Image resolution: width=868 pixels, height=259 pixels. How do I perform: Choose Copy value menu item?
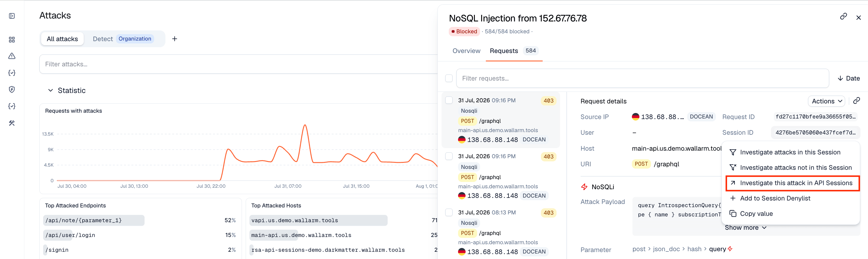tap(790, 214)
